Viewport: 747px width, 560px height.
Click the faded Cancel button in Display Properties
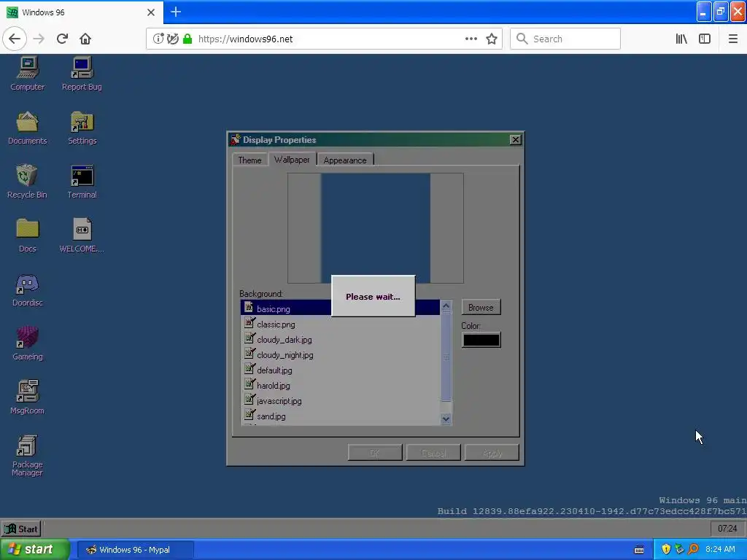click(x=433, y=453)
